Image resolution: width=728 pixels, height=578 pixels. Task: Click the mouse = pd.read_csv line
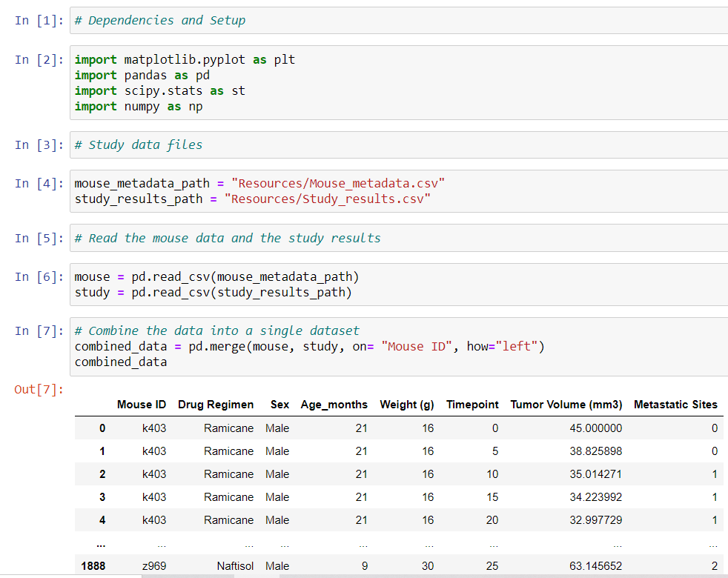pos(216,277)
